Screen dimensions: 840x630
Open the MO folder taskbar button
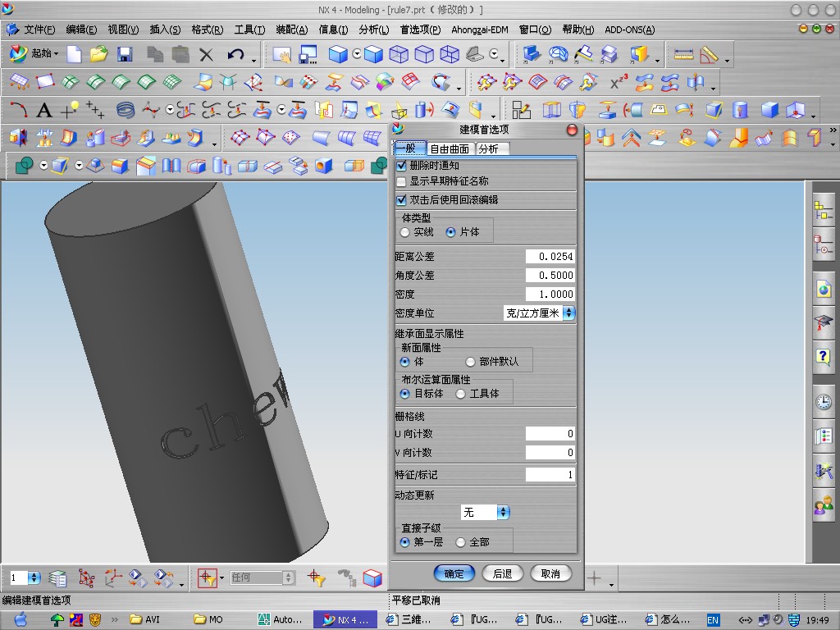209,620
